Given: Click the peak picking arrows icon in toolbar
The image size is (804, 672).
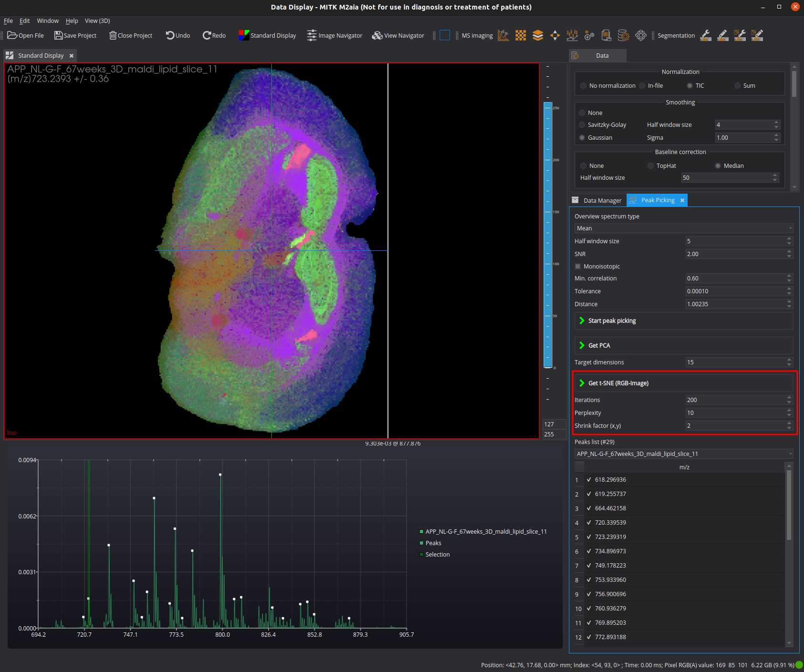Looking at the screenshot, I should (572, 35).
